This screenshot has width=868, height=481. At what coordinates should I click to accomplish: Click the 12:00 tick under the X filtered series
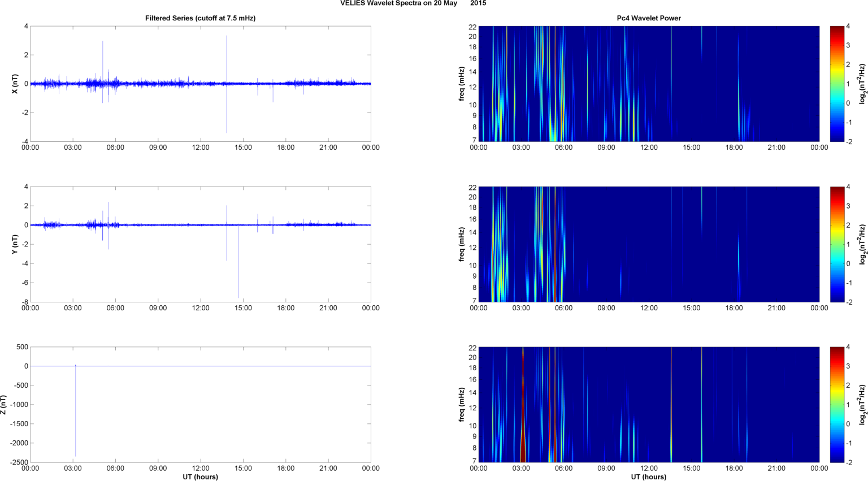(201, 148)
